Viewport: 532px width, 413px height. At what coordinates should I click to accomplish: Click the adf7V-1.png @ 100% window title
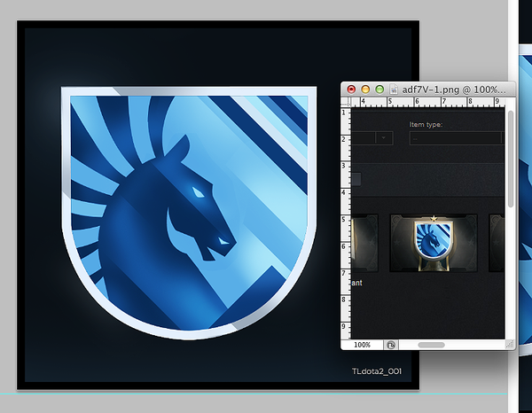(x=454, y=90)
